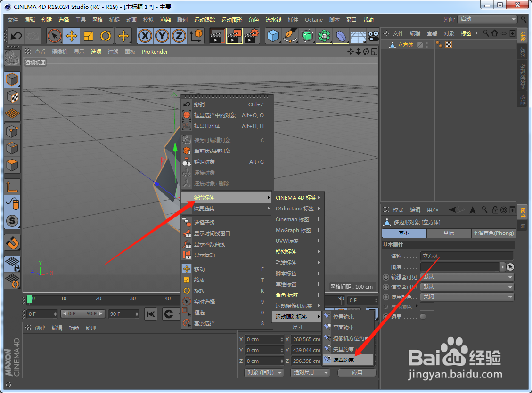Image resolution: width=532 pixels, height=393 pixels.
Task: Click the Undo arrow in top toolbar
Action: 16,36
